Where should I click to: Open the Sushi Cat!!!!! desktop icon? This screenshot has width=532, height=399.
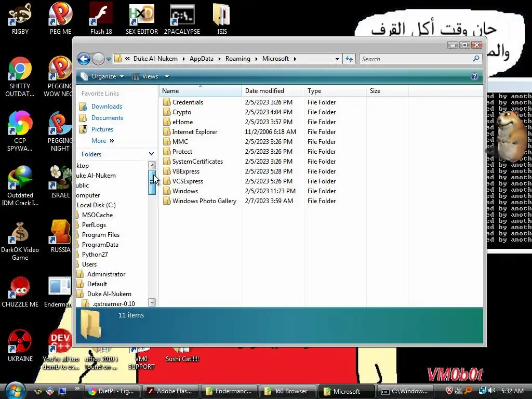coord(182,355)
